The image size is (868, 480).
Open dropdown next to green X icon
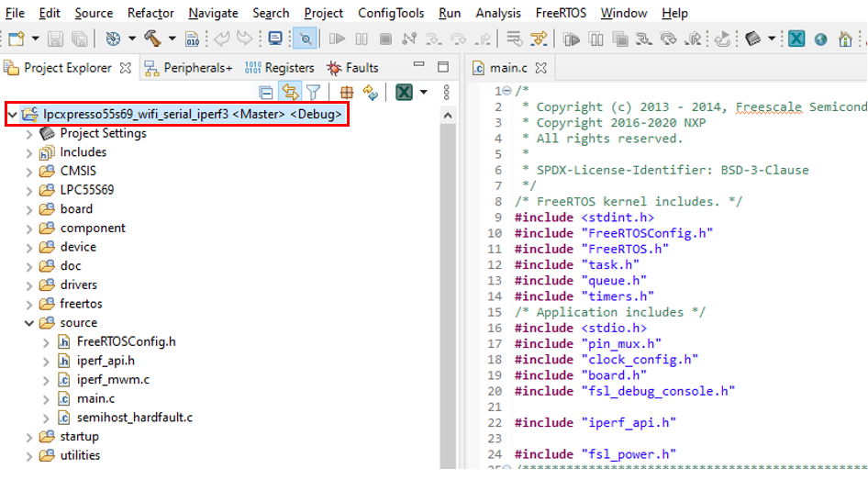click(x=424, y=92)
